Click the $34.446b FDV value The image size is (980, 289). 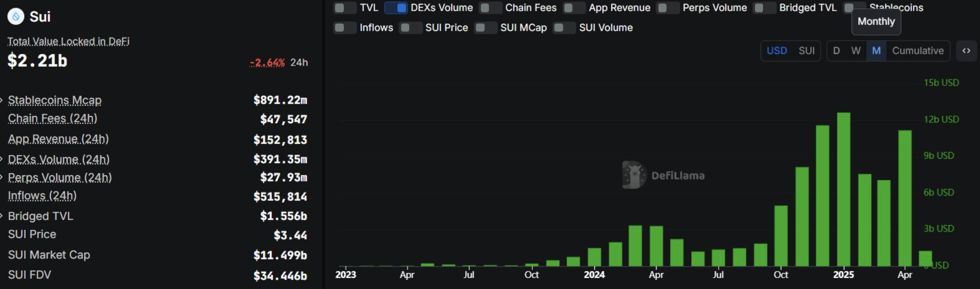280,276
